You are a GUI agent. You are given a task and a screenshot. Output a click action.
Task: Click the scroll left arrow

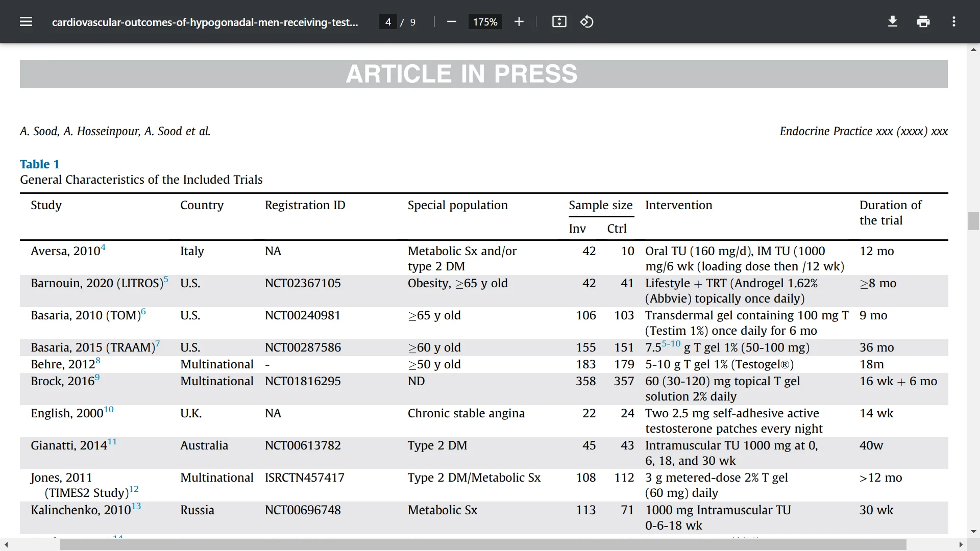pyautogui.click(x=6, y=545)
